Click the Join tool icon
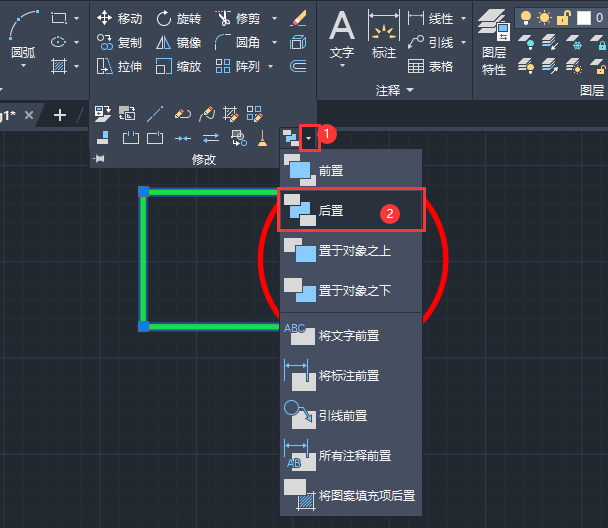 [x=183, y=138]
